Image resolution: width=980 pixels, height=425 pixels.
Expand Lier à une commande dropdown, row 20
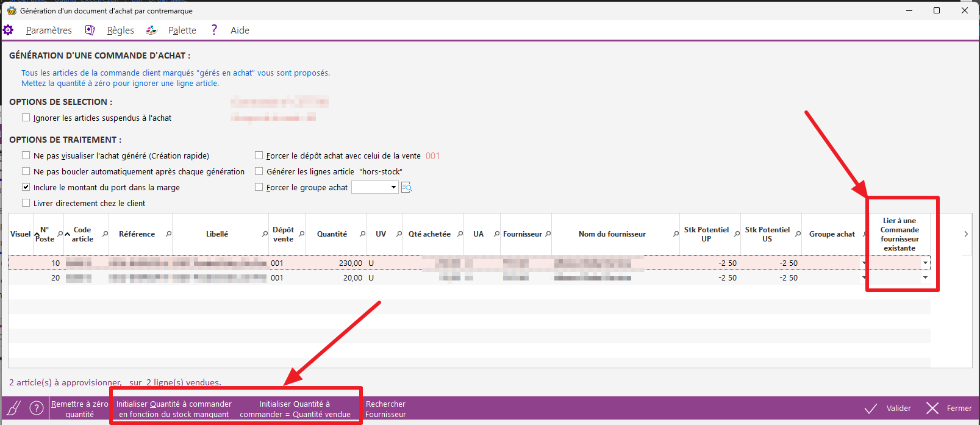pos(925,278)
